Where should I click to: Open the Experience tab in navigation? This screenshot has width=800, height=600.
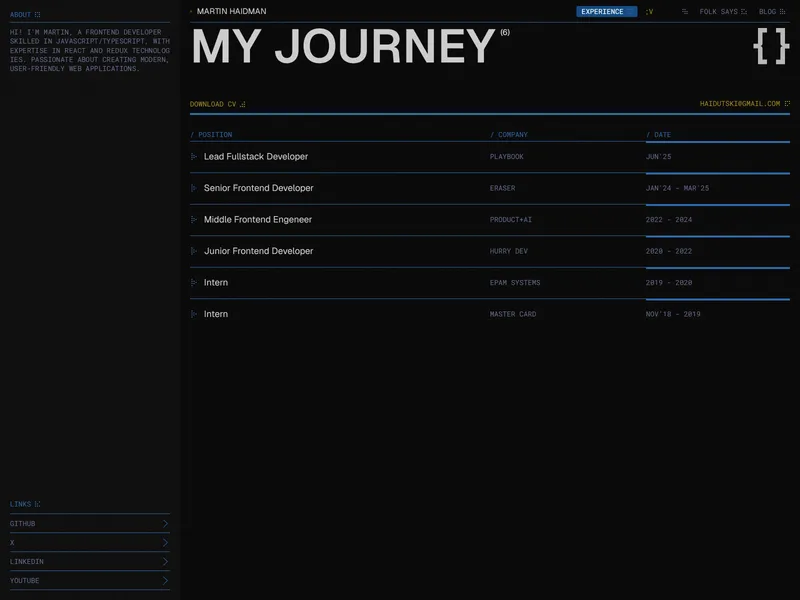coord(606,11)
